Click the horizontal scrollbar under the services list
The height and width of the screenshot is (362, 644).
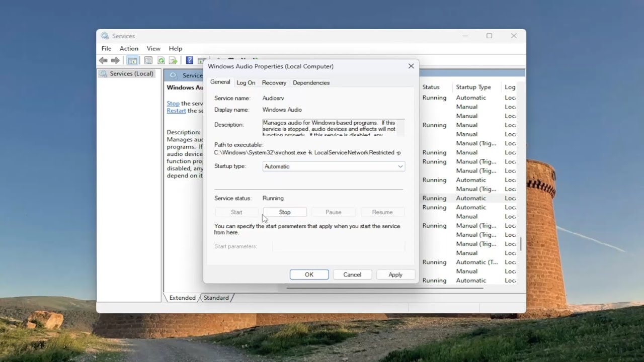[385, 288]
